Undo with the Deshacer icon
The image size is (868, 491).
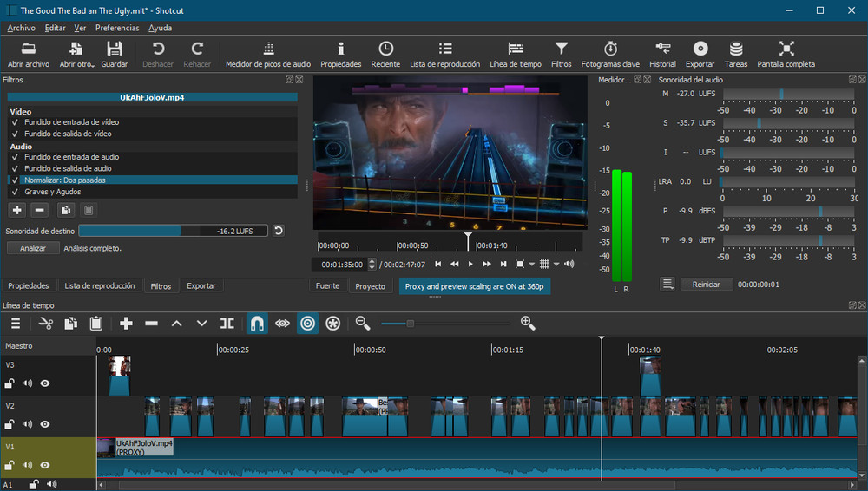(x=158, y=55)
